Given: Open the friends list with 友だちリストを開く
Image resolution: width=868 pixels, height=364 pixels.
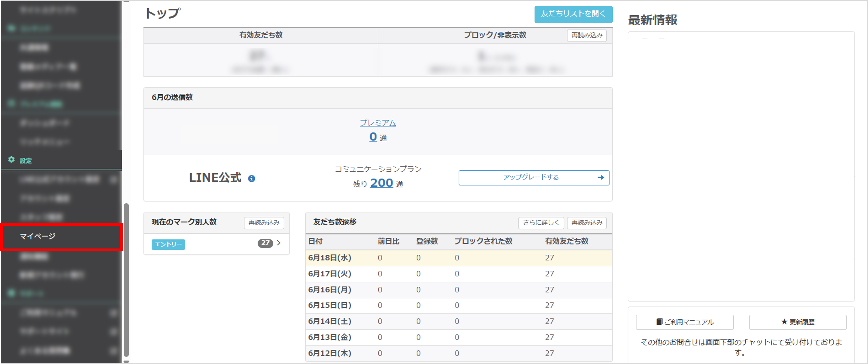Looking at the screenshot, I should click(573, 15).
